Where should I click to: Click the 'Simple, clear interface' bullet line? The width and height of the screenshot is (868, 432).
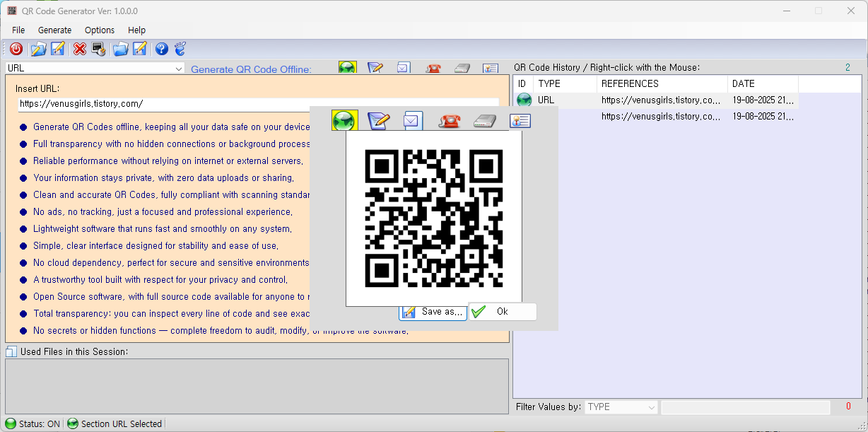(x=156, y=246)
